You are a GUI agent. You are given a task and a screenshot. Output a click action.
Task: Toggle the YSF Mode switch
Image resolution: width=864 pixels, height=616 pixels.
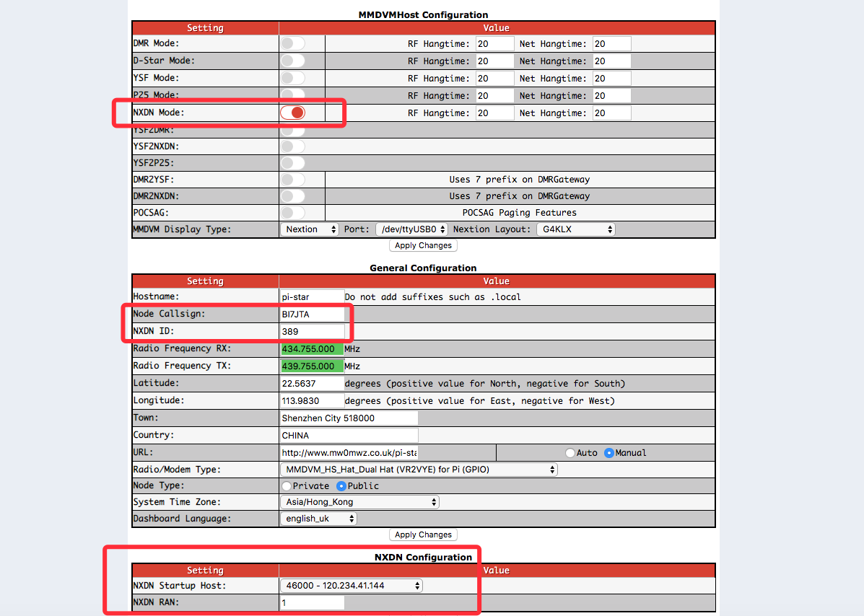292,78
